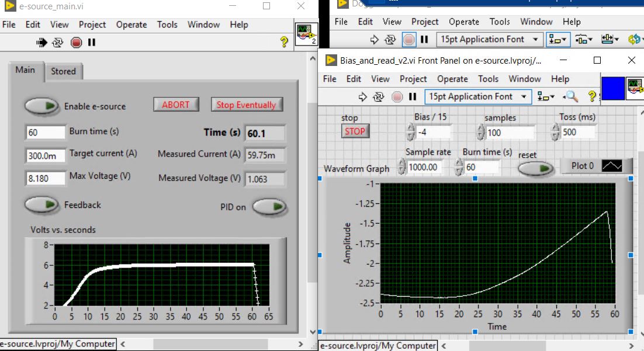Toggle the Enable e-source switch
The width and height of the screenshot is (644, 351).
point(42,106)
